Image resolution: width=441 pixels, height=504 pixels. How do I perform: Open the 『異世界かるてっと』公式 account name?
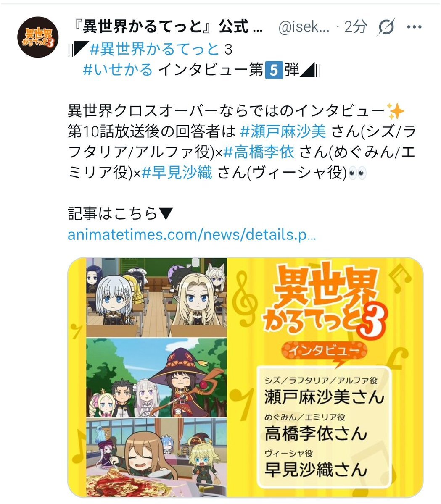[168, 28]
